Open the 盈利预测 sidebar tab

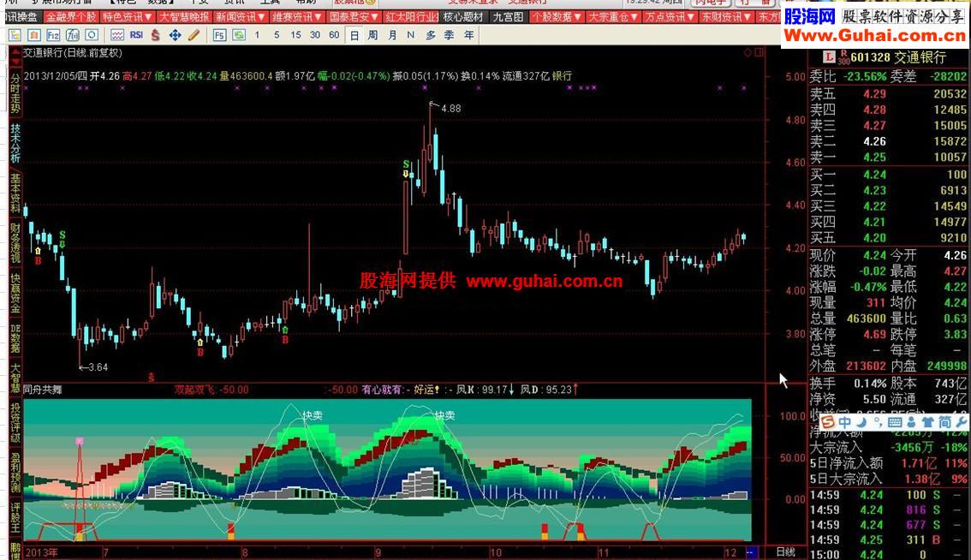pyautogui.click(x=15, y=472)
